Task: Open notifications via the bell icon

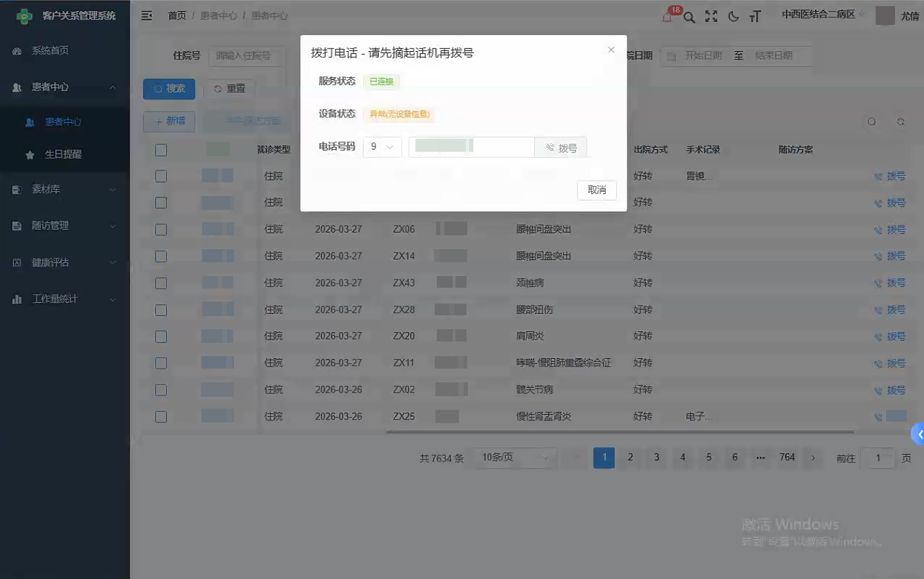Action: (x=665, y=16)
